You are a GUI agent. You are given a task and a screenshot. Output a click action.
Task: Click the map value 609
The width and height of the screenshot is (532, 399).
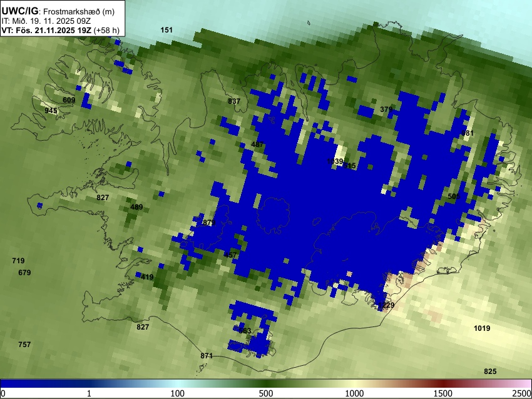[x=69, y=100]
